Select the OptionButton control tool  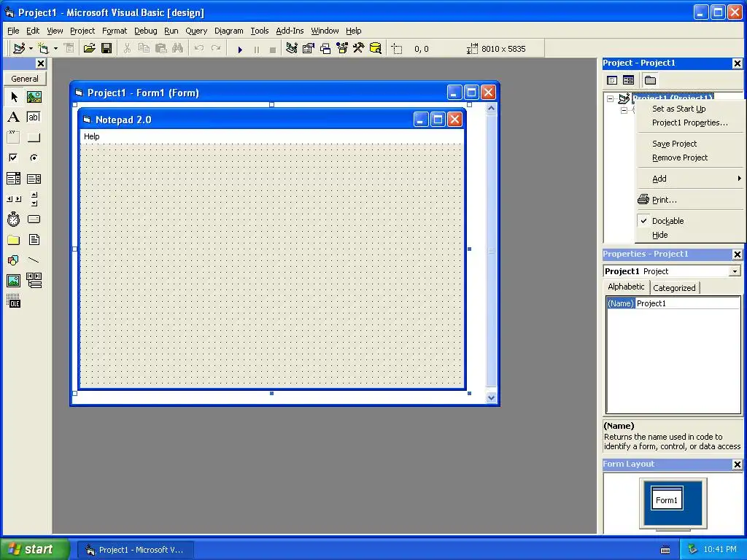34,157
